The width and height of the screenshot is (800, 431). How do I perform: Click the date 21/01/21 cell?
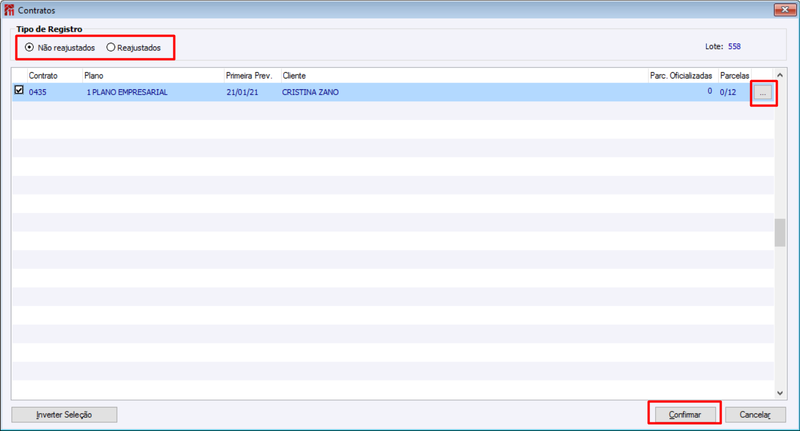(242, 92)
